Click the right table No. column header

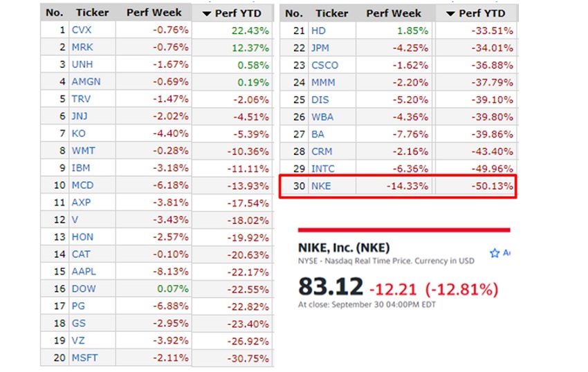293,14
